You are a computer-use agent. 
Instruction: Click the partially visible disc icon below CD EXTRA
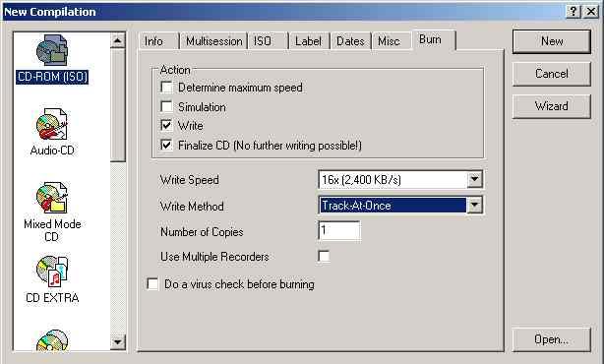coord(52,340)
